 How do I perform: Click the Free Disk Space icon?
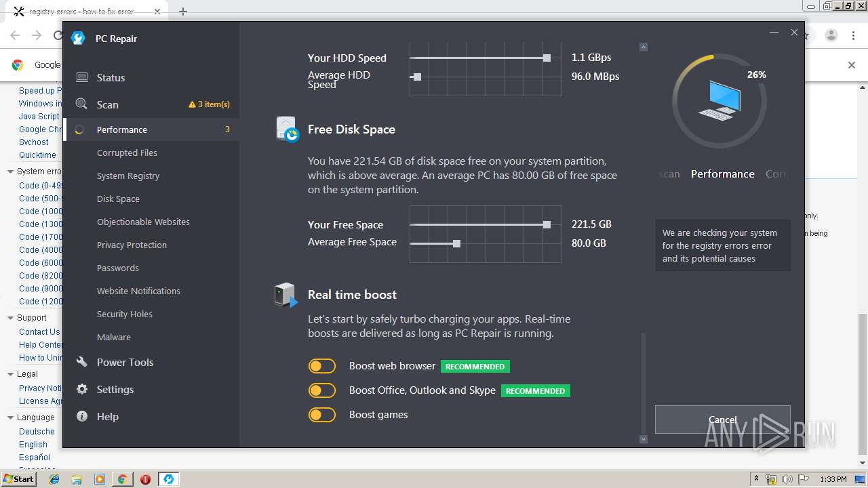(x=288, y=129)
